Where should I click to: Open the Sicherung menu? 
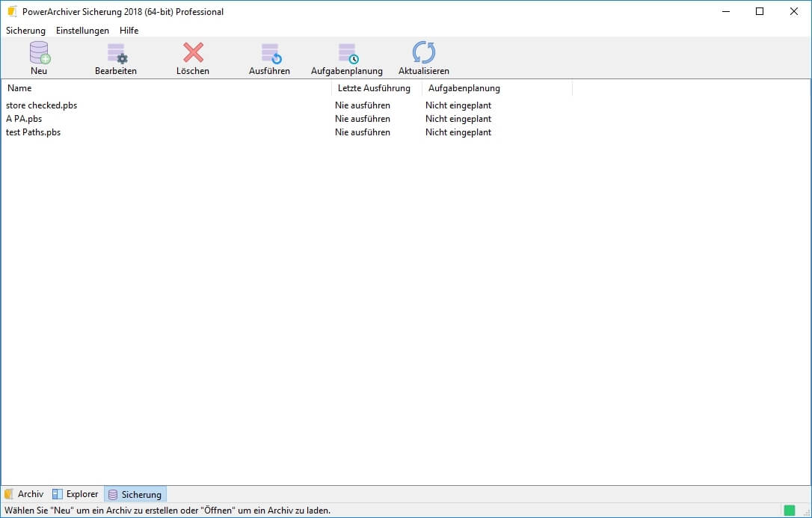25,31
